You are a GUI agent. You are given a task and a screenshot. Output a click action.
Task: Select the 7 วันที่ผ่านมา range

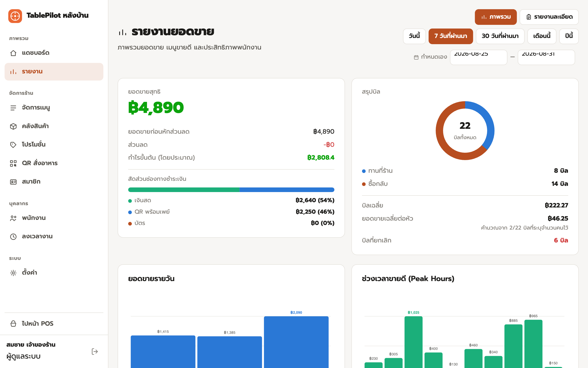pyautogui.click(x=451, y=36)
